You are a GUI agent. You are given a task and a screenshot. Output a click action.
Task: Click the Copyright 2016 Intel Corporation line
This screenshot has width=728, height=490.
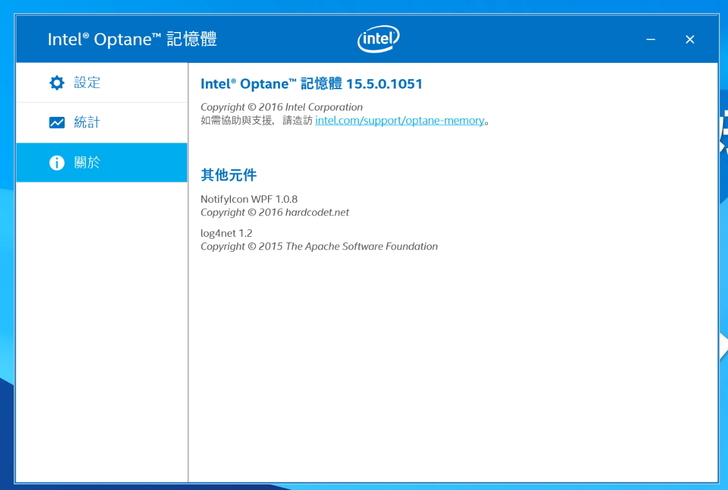281,107
